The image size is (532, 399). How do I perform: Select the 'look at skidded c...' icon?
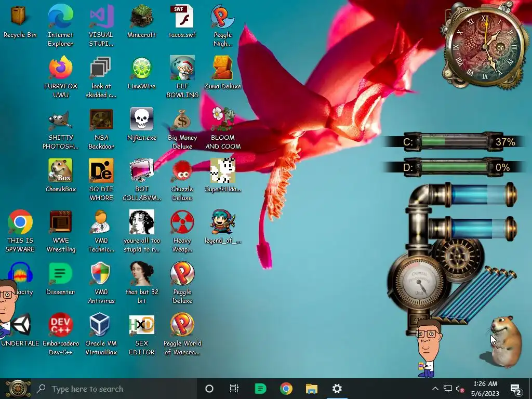point(101,68)
